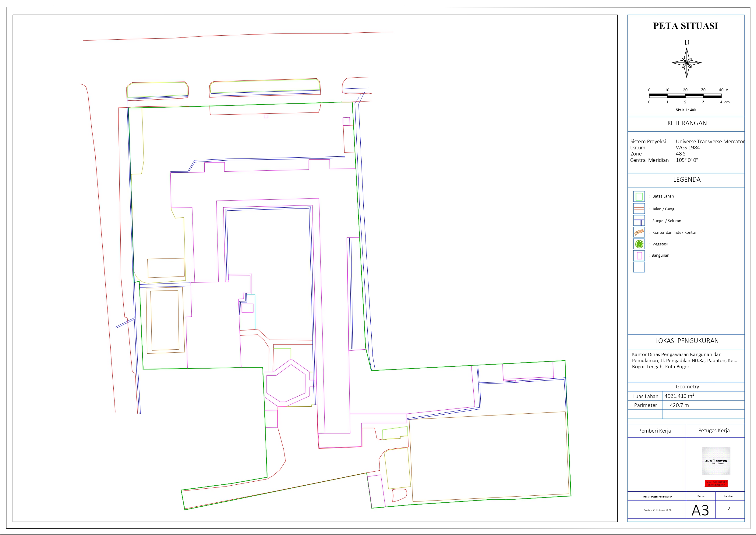Viewport: 756px width, 535px height.
Task: Click the Vegetasi legend label
Action: [660, 244]
